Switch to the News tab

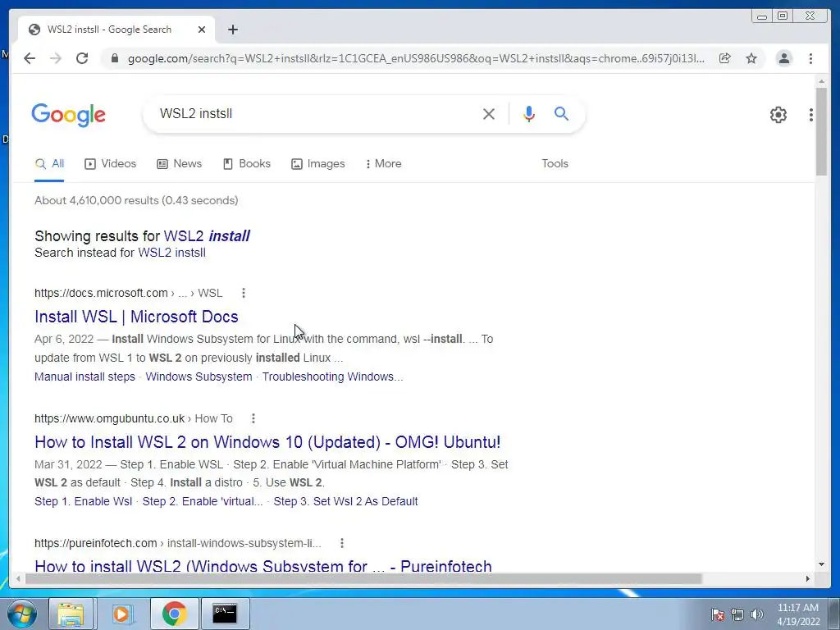coord(179,163)
